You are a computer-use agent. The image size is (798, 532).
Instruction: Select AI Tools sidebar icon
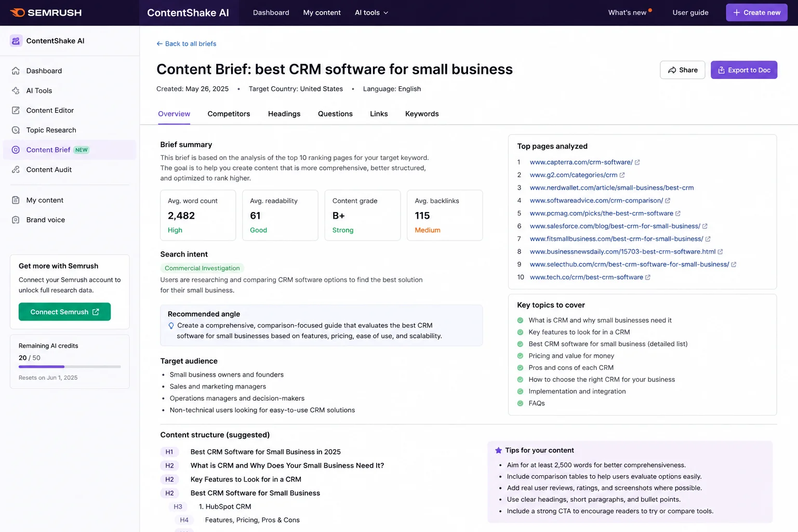pos(16,90)
